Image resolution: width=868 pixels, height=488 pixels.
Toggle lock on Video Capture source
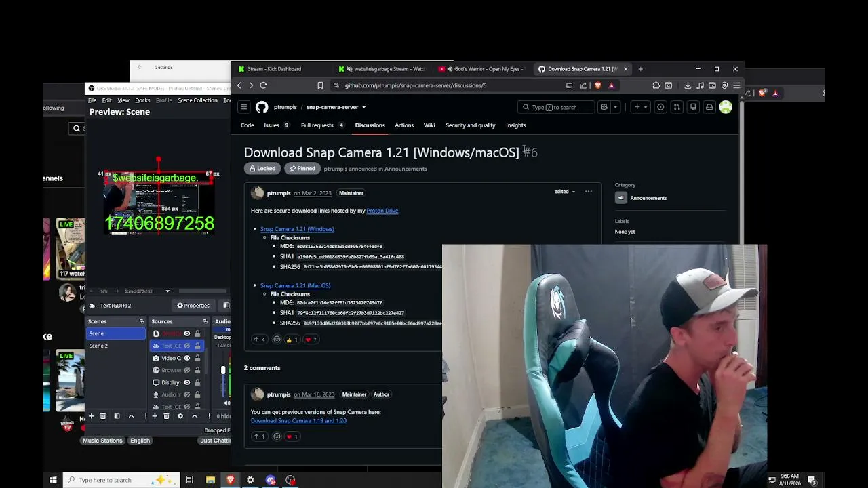click(x=197, y=358)
